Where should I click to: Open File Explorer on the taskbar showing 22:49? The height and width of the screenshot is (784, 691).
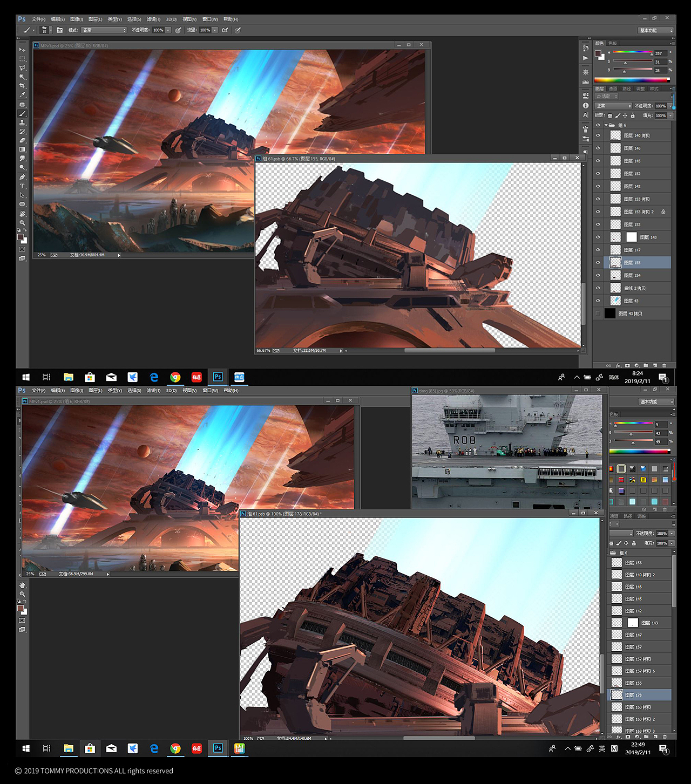click(68, 748)
